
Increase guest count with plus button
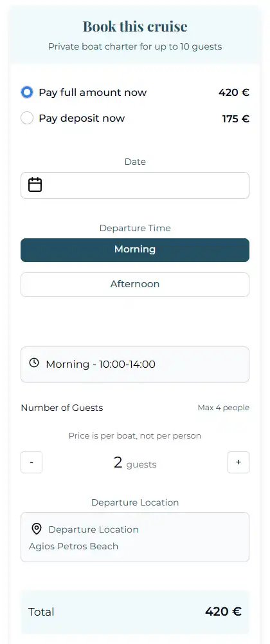[x=239, y=462]
